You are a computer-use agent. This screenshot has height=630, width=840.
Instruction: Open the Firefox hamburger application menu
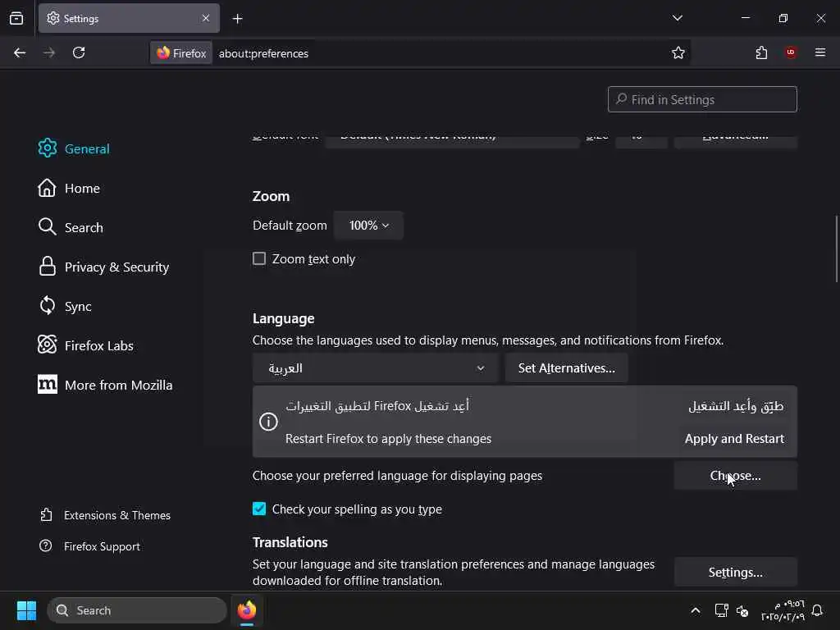tap(820, 52)
